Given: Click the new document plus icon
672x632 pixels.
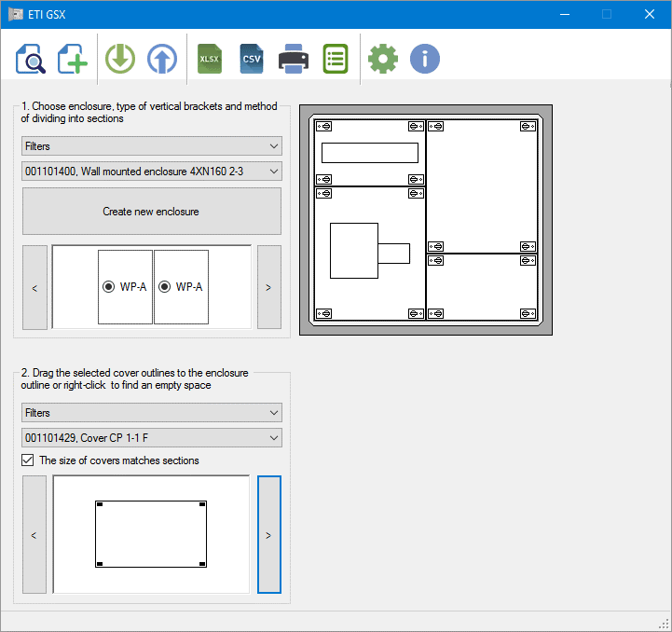Looking at the screenshot, I should click(73, 59).
